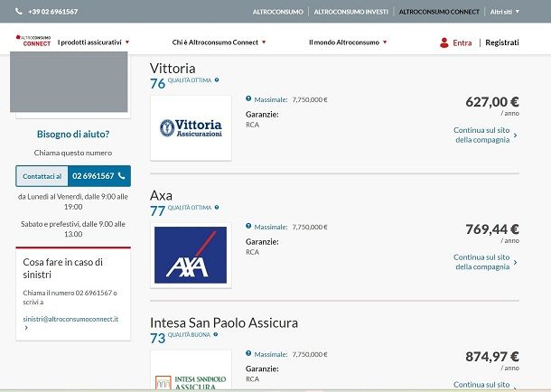551x392 pixels.
Task: Go to ALTROCONSUMO INVESTI site tab
Action: [x=351, y=12]
